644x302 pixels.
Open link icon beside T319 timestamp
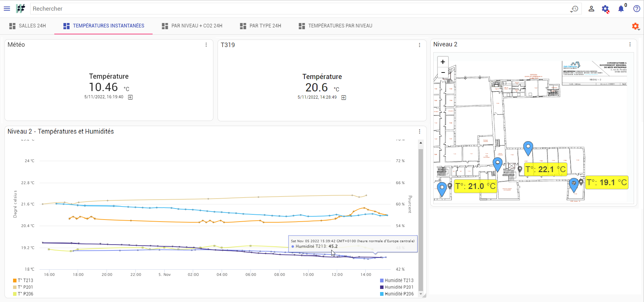(344, 98)
